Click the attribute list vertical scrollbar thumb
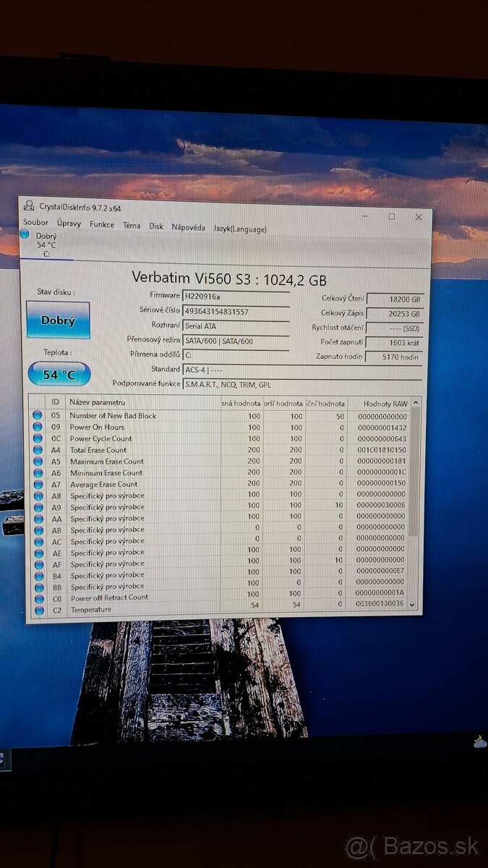This screenshot has height=868, width=488. (x=415, y=470)
